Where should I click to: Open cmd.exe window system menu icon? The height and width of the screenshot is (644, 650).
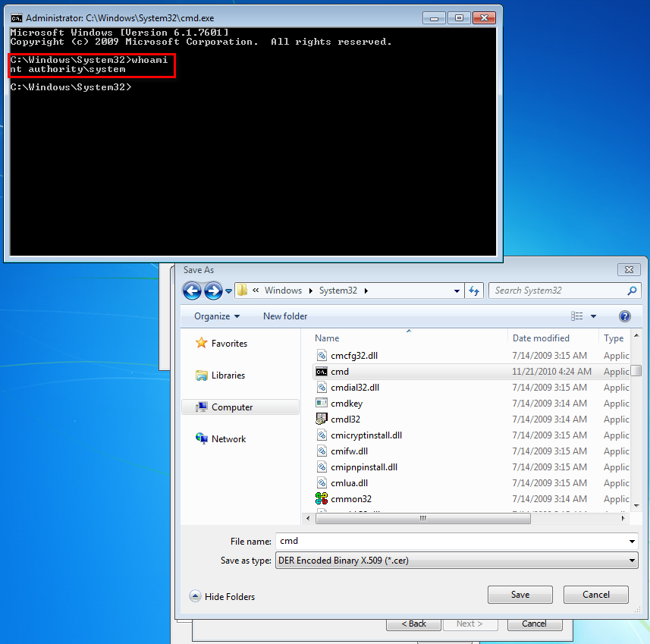17,18
